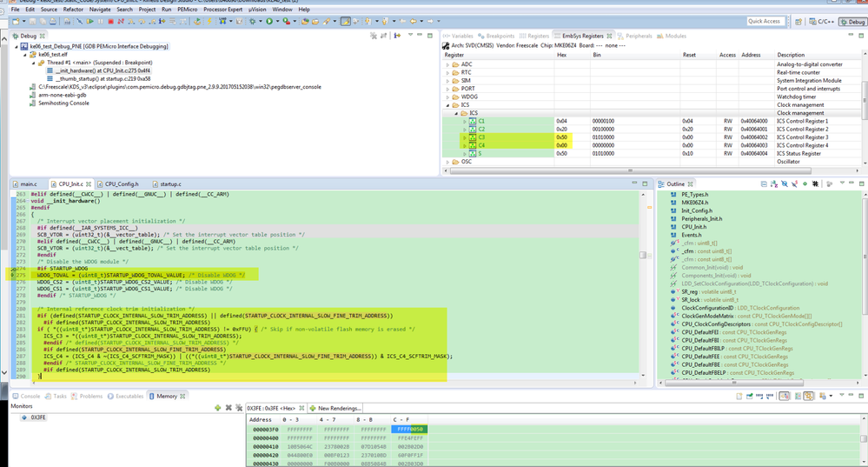Screen dimensions: 868x467
Task: Click the Open Perspective icon
Action: (x=799, y=21)
